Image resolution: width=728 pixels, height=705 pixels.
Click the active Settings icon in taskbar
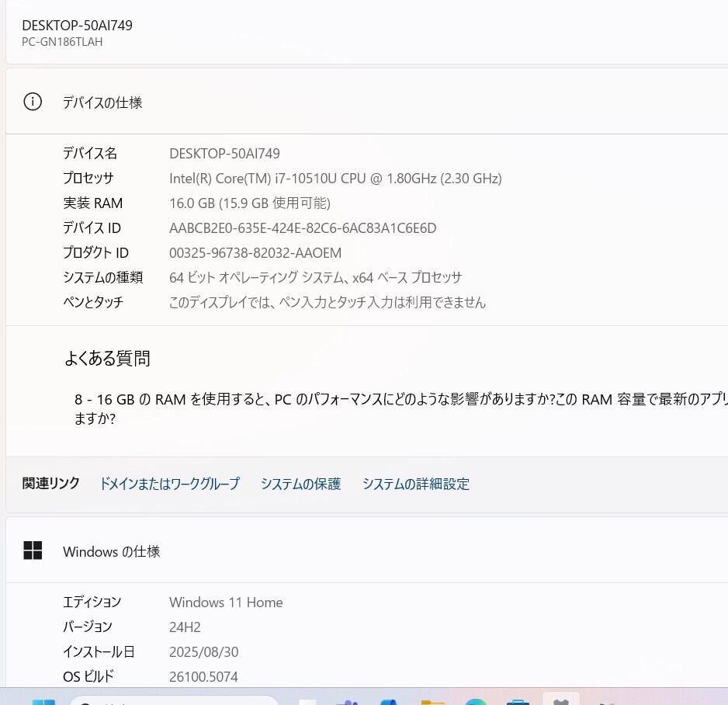tap(561, 701)
